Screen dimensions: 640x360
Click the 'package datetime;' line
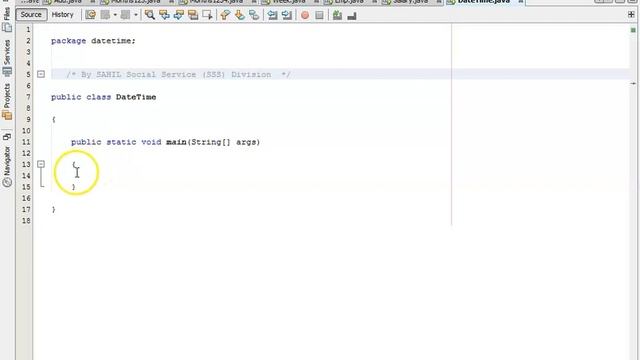(93, 41)
